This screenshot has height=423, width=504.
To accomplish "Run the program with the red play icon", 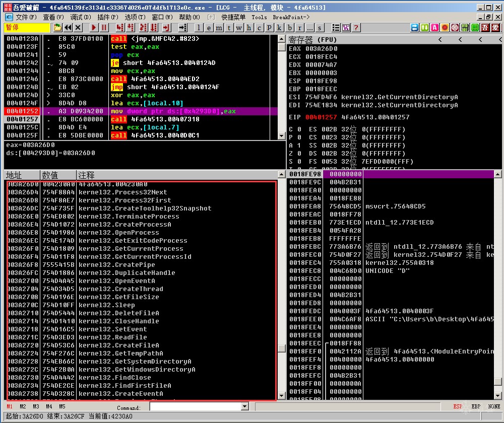I will point(94,28).
